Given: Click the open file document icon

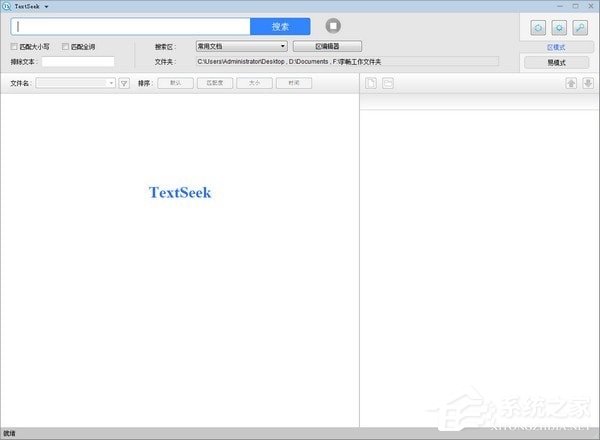Looking at the screenshot, I should 370,83.
